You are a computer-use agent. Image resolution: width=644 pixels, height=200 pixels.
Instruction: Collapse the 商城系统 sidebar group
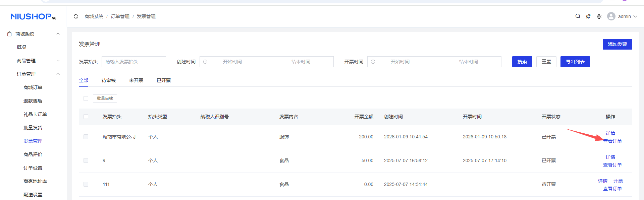coord(58,34)
